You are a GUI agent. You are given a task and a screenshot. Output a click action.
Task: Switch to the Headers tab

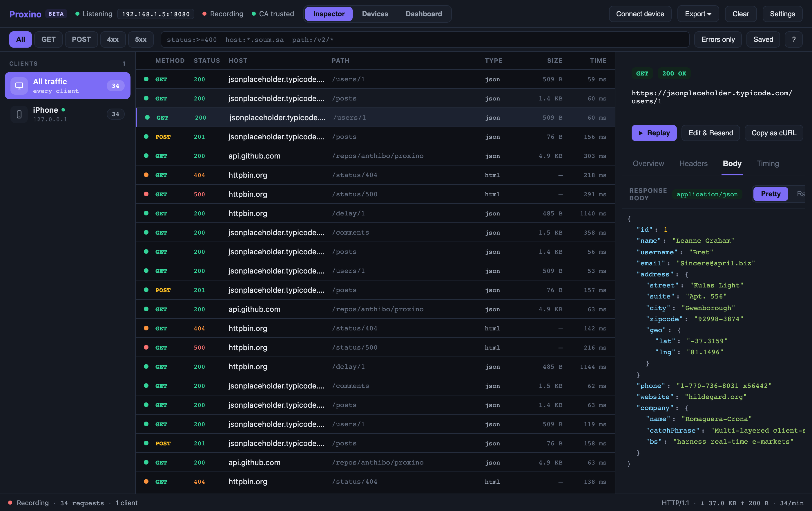[693, 163]
